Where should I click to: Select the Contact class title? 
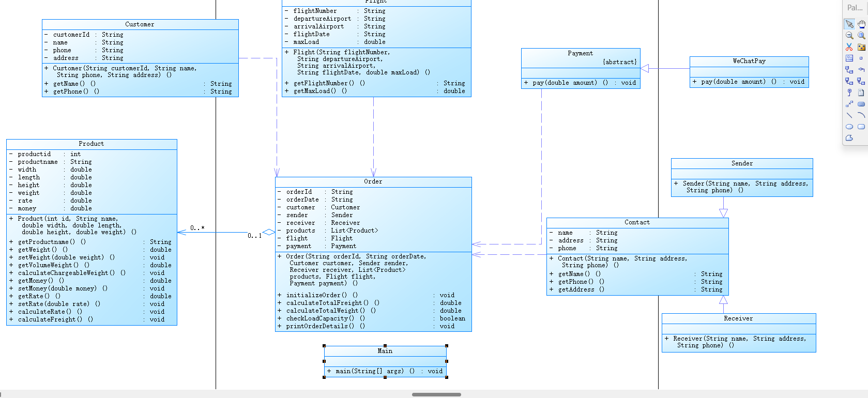(x=637, y=222)
